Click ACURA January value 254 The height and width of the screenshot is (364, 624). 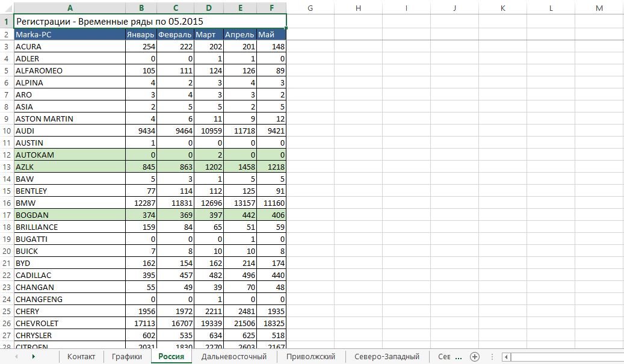141,46
